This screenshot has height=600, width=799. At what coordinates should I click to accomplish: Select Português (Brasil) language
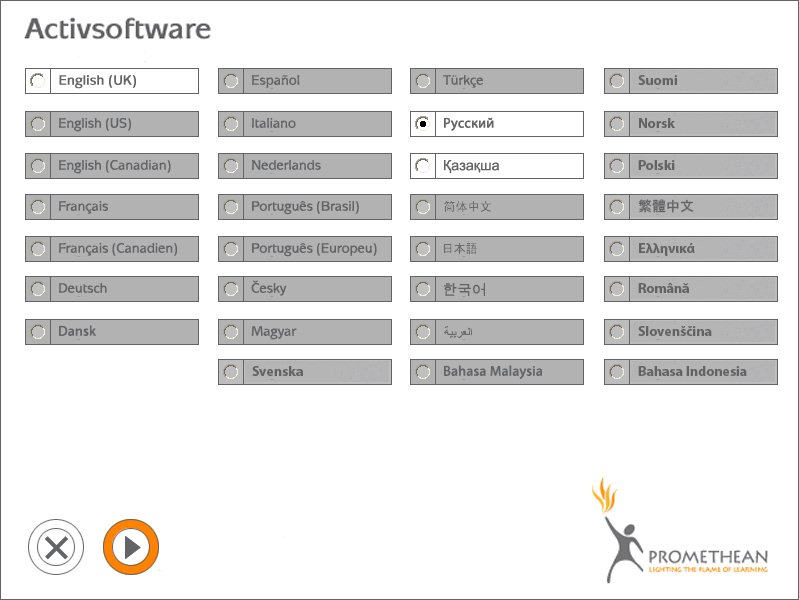coord(304,207)
